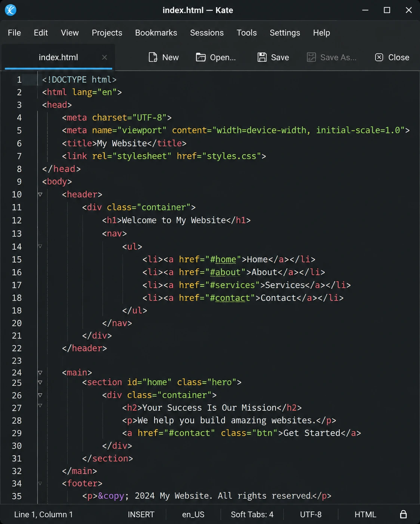This screenshot has width=420, height=524.
Task: Collapse the section fold marker on line 25
Action: [40, 382]
